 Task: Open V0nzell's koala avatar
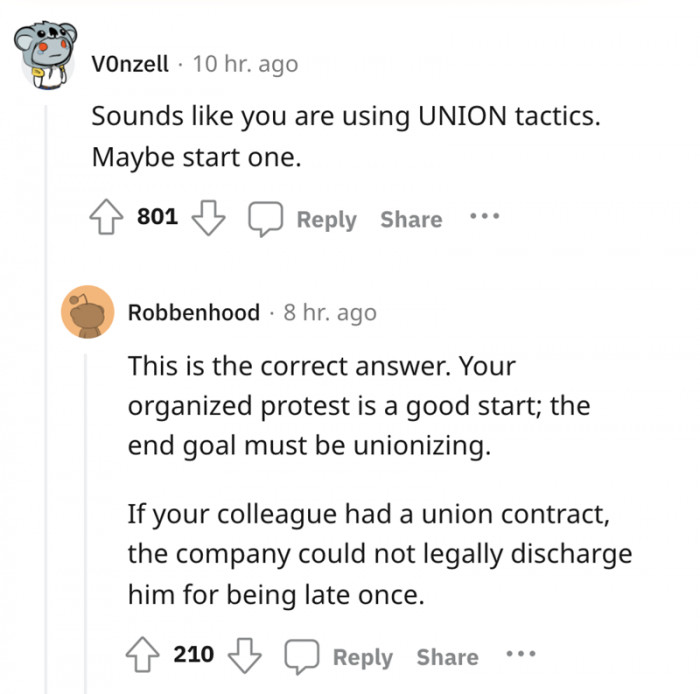click(x=45, y=59)
